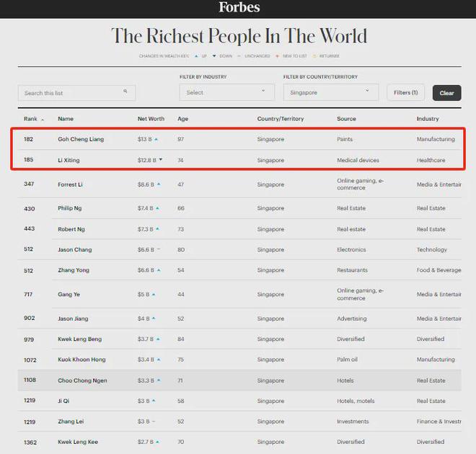Screen dimensions: 476x454
Task: Click the Investments source cell
Action: pyautogui.click(x=353, y=422)
